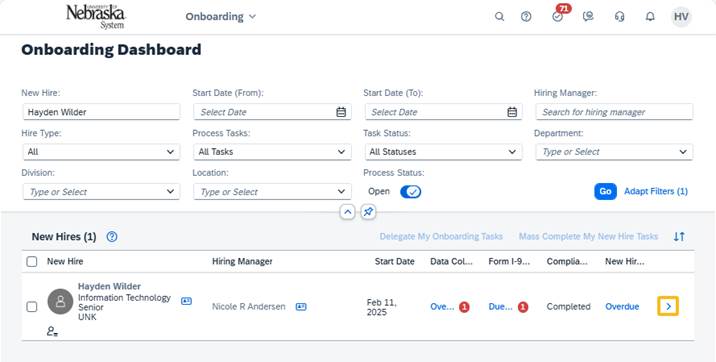Viewport: 716px width, 362px height.
Task: Toggle the Open process status switch
Action: [411, 192]
